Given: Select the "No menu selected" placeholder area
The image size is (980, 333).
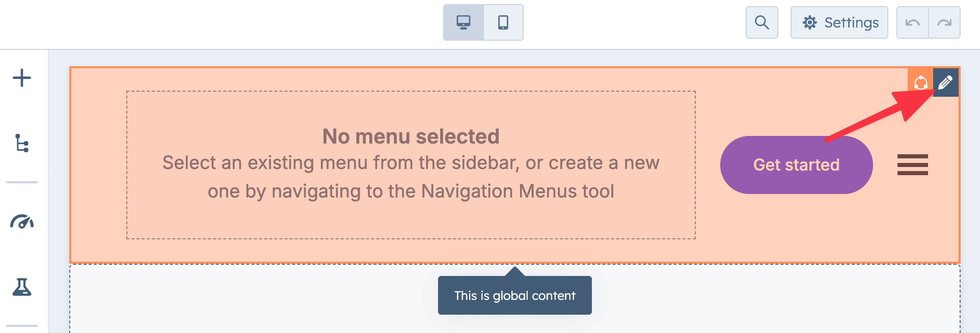Looking at the screenshot, I should click(x=411, y=163).
